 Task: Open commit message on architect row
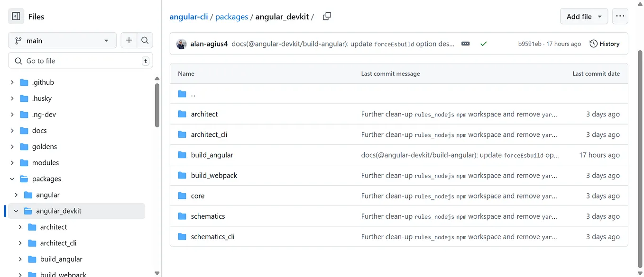459,114
